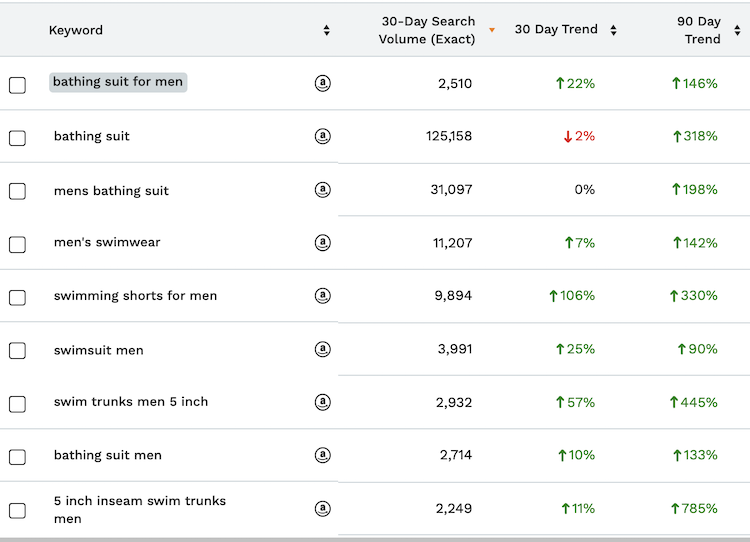Click the highlighted 'bathing suit for men' keyword
The image size is (750, 542).
pos(118,82)
